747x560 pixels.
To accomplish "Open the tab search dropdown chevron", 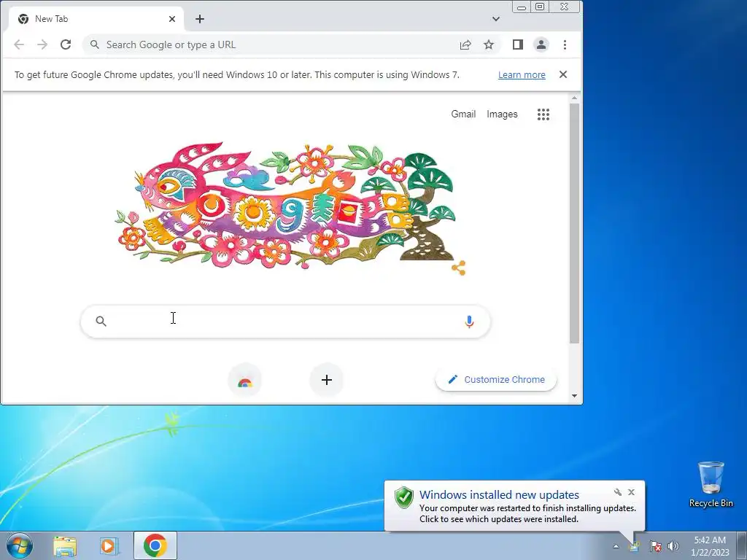I will [x=496, y=19].
